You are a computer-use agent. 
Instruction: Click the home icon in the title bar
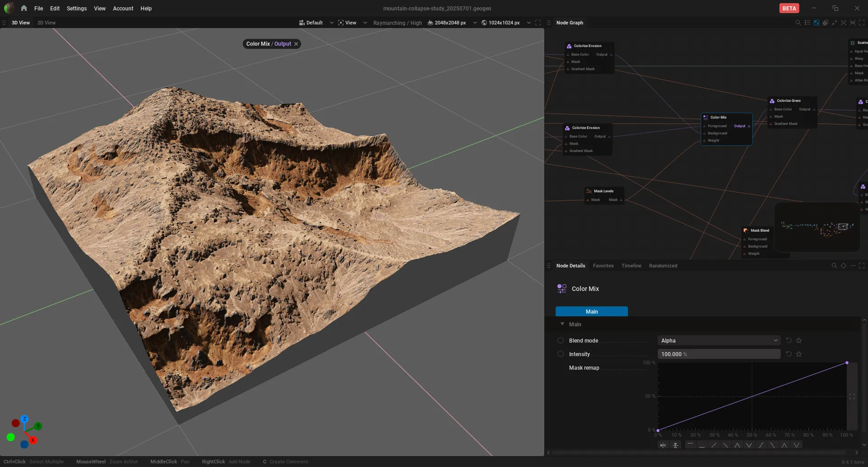point(24,8)
